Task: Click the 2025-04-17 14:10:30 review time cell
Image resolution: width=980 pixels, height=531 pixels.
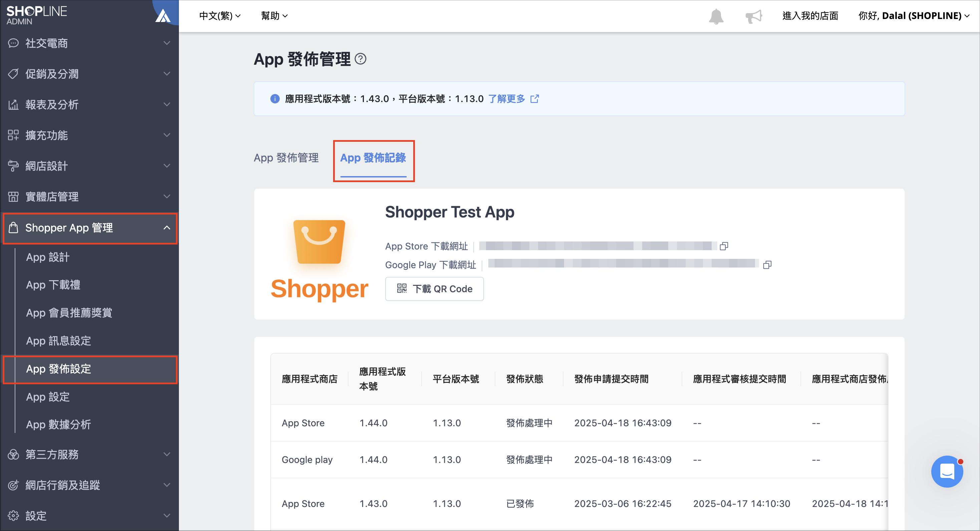Action: [x=741, y=504]
